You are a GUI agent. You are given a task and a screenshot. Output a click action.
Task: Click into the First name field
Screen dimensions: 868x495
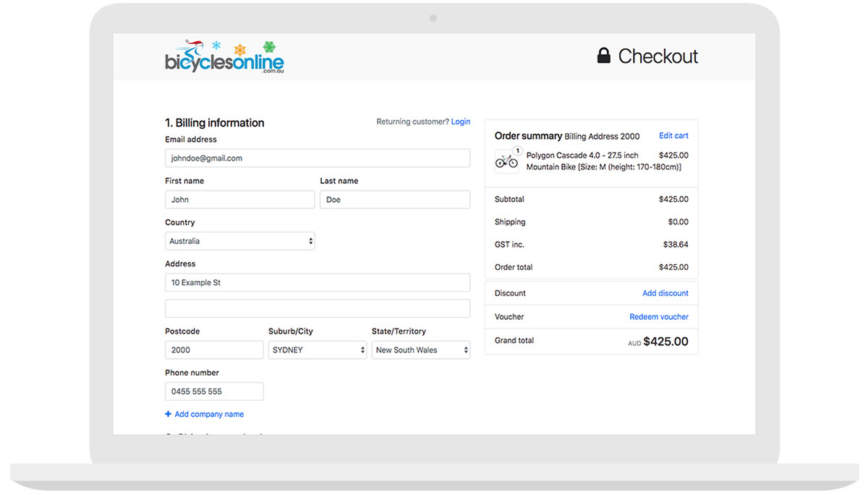(x=239, y=200)
